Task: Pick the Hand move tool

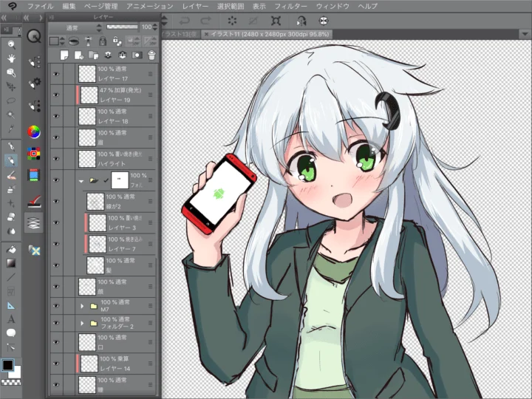Action: pos(12,58)
